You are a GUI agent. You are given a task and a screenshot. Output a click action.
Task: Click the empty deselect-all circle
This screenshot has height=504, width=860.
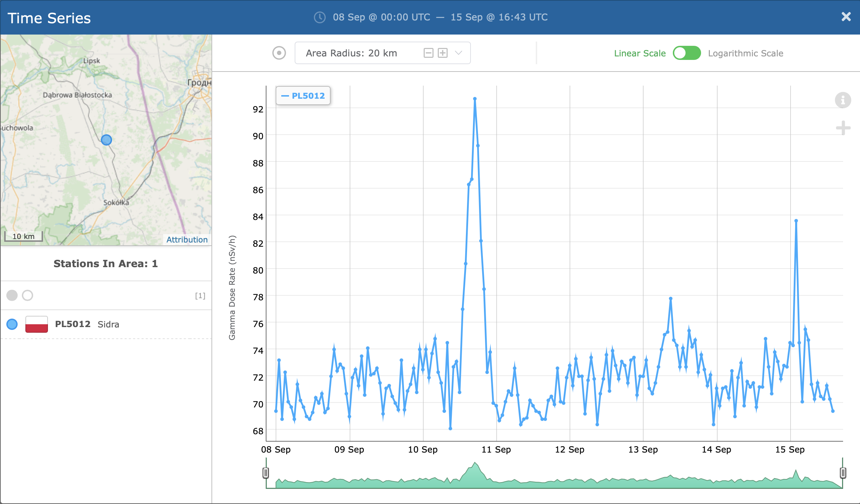27,295
